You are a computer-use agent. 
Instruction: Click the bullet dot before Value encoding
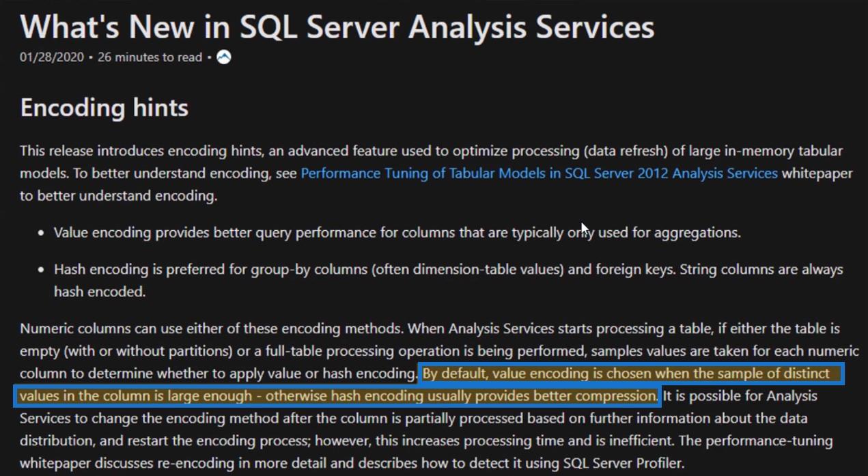(41, 234)
